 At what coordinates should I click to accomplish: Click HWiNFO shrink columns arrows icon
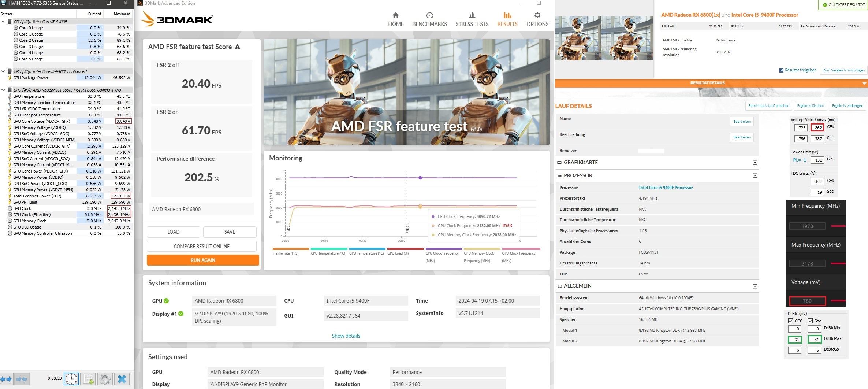(x=22, y=379)
